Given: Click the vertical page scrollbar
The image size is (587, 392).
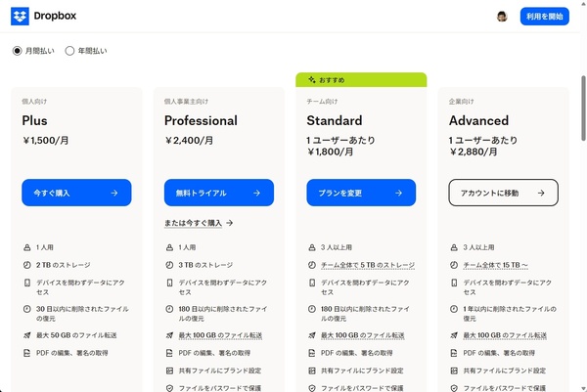Looking at the screenshot, I should pyautogui.click(x=583, y=109).
